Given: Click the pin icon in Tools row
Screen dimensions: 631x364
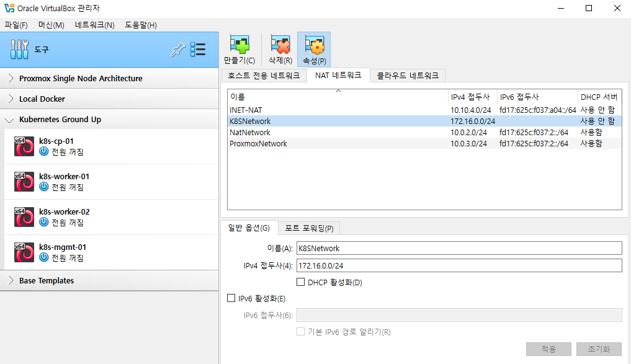Looking at the screenshot, I should 177,50.
